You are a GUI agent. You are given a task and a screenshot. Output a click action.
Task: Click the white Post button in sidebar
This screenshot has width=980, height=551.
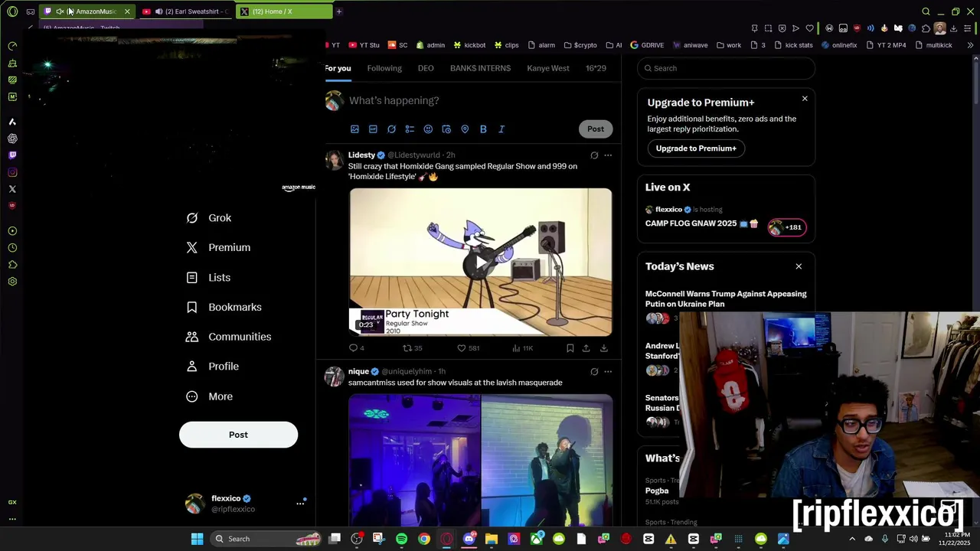point(238,435)
